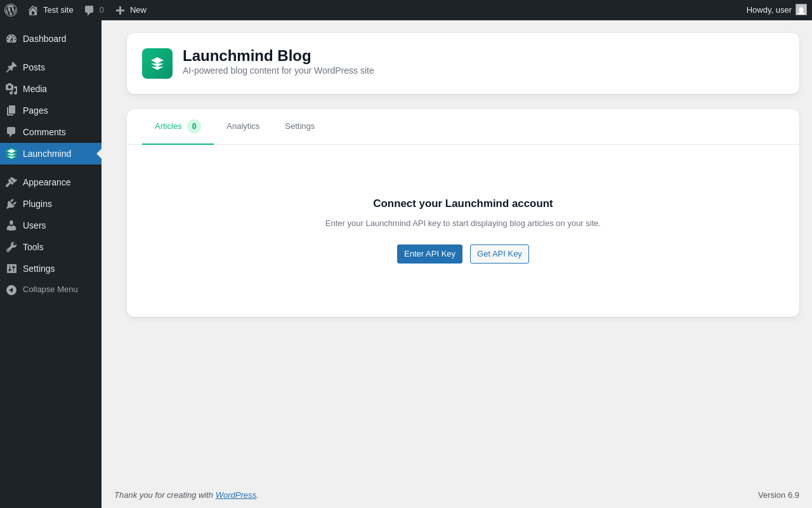This screenshot has height=508, width=812.
Task: Click the Launchmind layers sidebar icon
Action: pos(11,154)
